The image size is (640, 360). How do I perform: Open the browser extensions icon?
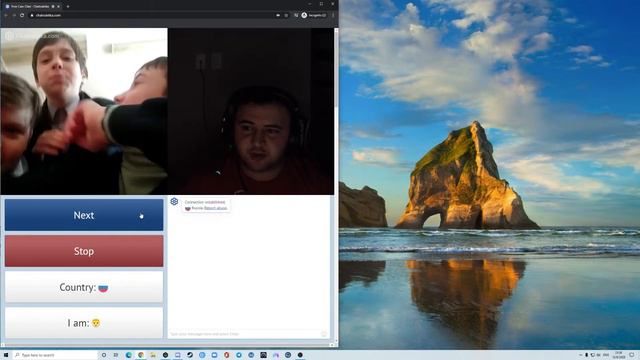coord(296,15)
